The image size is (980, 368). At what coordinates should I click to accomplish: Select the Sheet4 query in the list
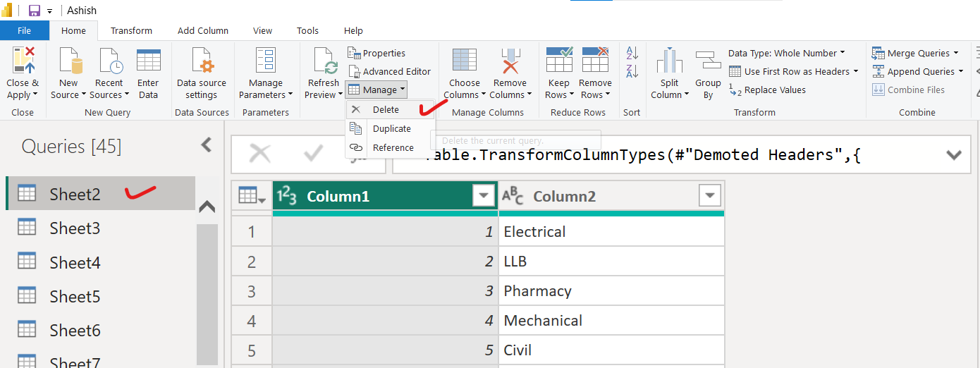point(75,263)
